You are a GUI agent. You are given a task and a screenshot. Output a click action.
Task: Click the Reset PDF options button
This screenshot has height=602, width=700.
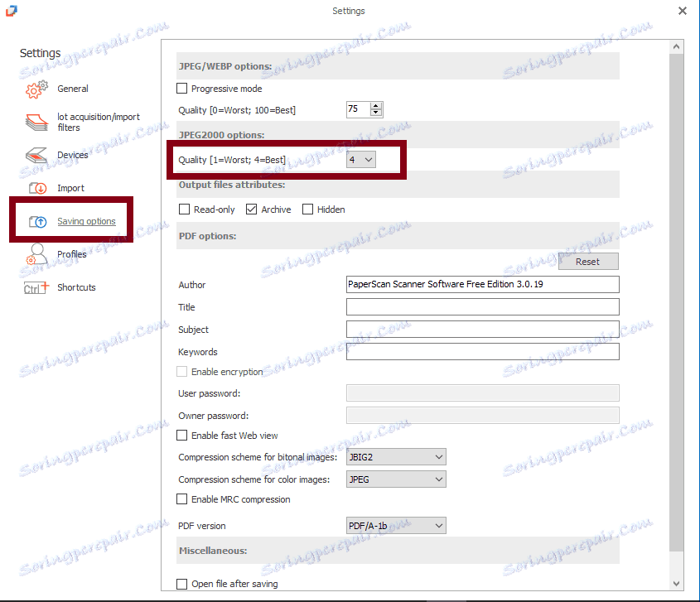click(588, 262)
